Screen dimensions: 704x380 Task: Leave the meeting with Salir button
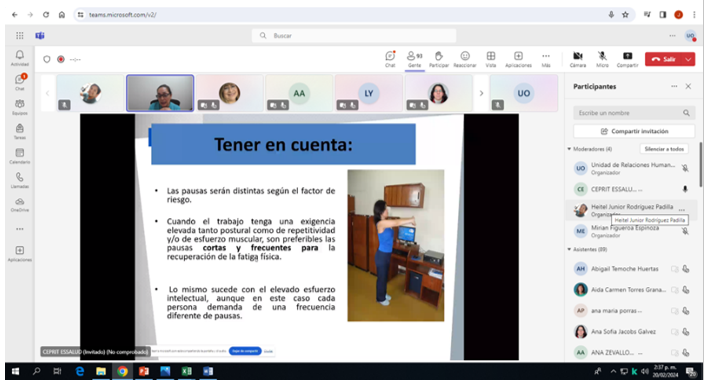[x=664, y=59]
